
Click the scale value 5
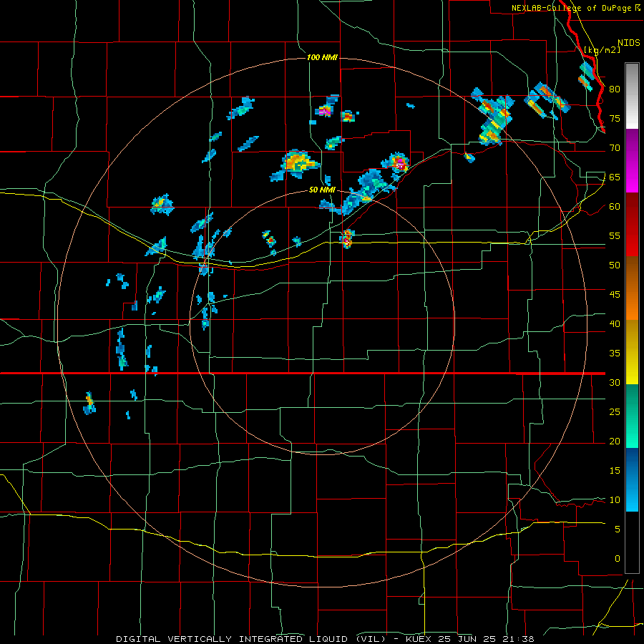(x=618, y=530)
